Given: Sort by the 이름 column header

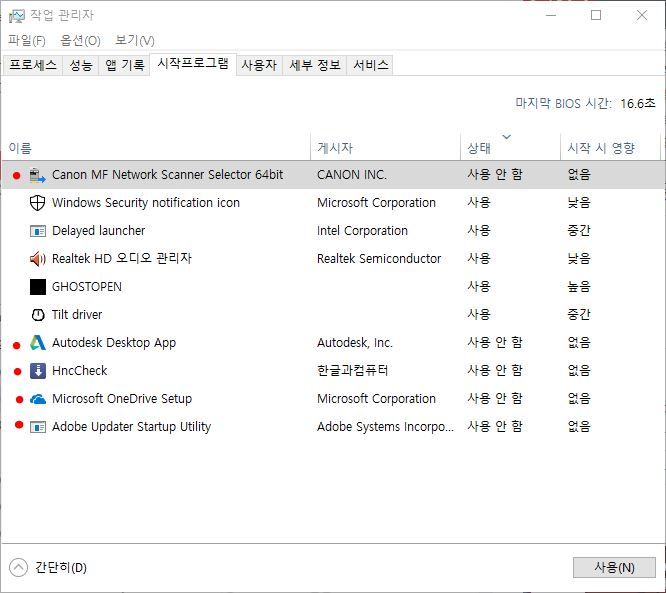Looking at the screenshot, I should 155,147.
